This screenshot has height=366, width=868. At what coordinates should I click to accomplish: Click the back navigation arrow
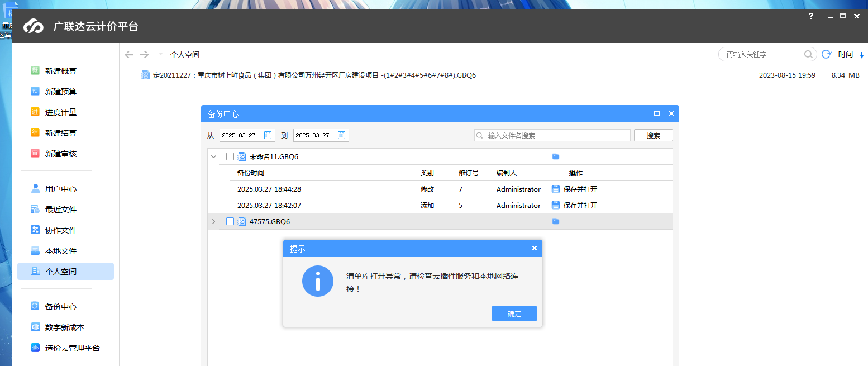(129, 54)
